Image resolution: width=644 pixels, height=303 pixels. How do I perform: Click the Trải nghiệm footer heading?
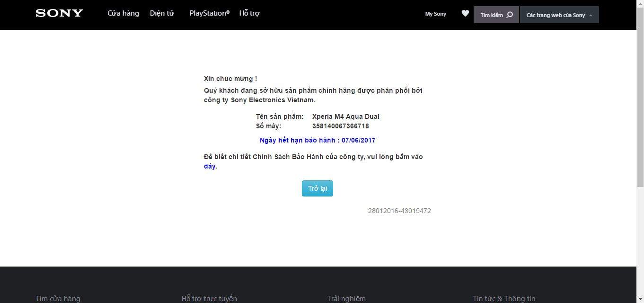(346, 299)
